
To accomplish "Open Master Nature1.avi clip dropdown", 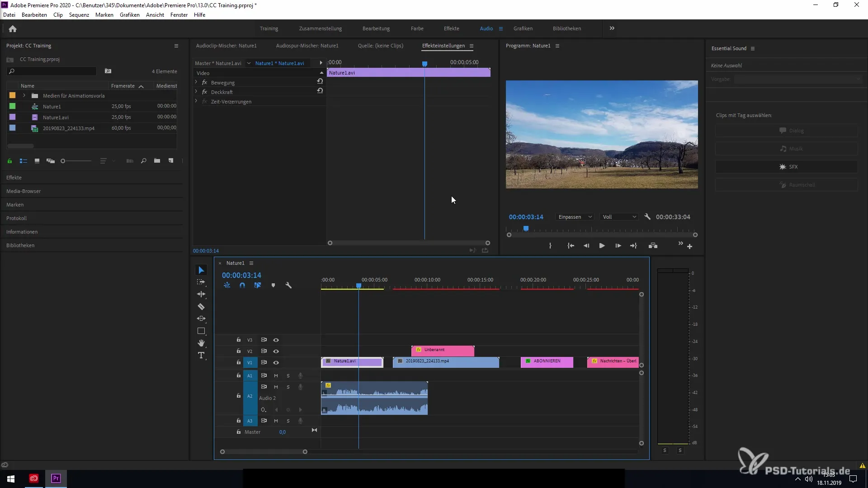I will (249, 63).
